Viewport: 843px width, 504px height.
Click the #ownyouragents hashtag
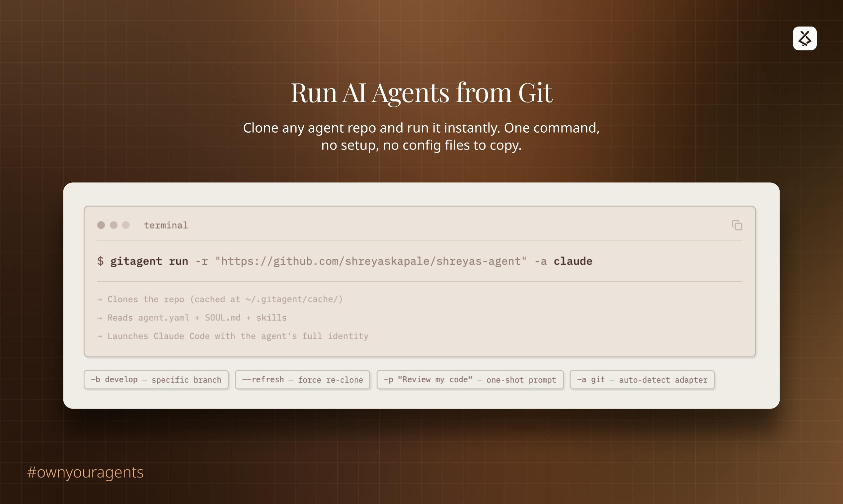coord(85,472)
